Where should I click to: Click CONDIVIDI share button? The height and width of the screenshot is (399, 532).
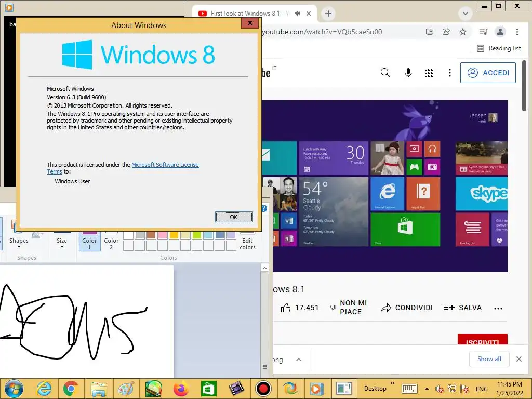click(406, 308)
